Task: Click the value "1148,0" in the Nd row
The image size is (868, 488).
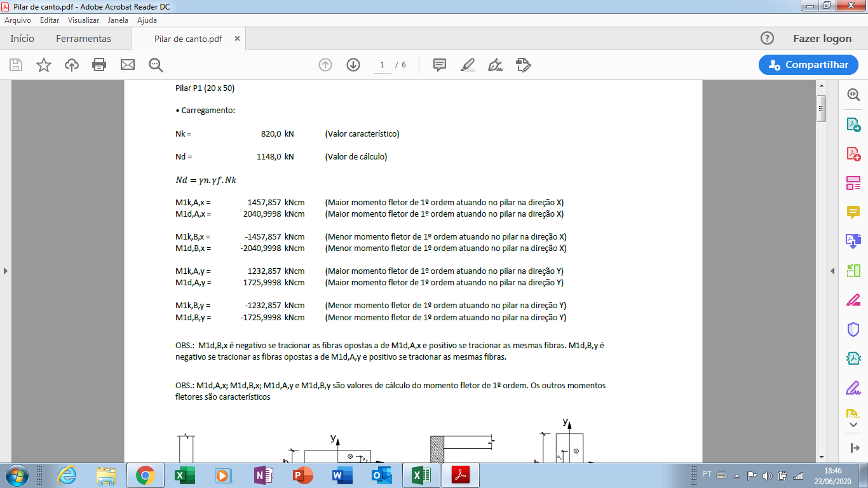Action: click(269, 157)
